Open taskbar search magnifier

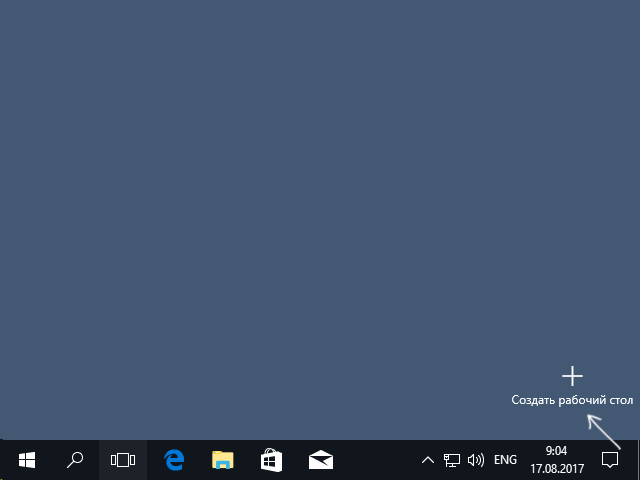75,460
